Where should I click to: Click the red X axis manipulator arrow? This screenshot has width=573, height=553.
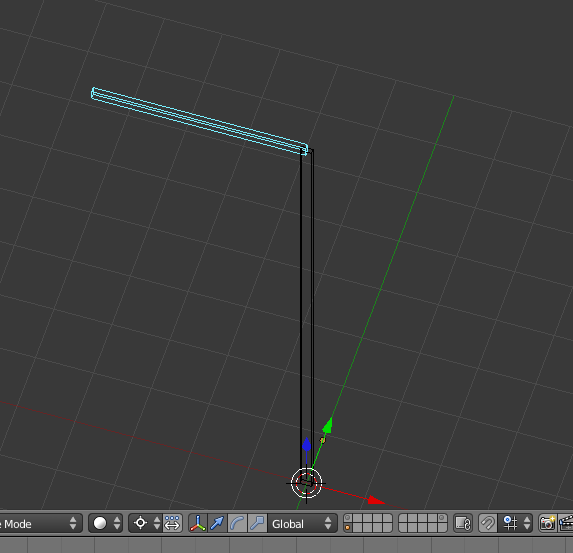click(376, 500)
